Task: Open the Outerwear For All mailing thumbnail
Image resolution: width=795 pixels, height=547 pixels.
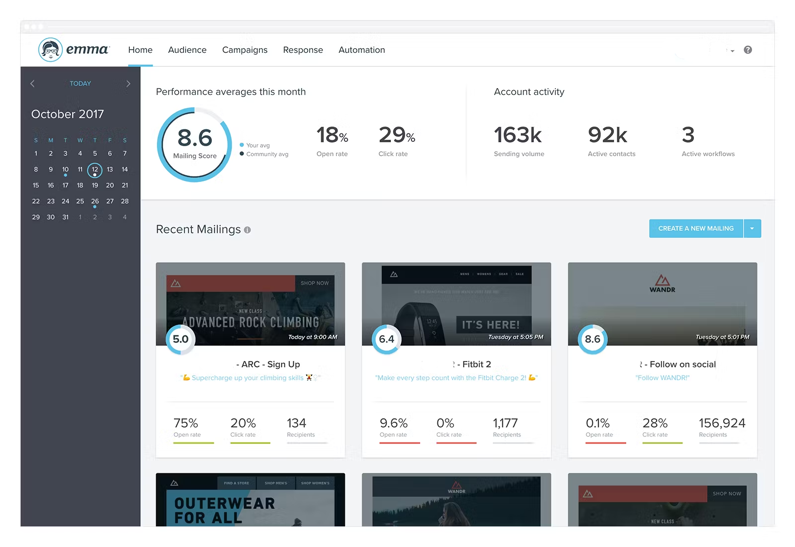Action: [250, 500]
